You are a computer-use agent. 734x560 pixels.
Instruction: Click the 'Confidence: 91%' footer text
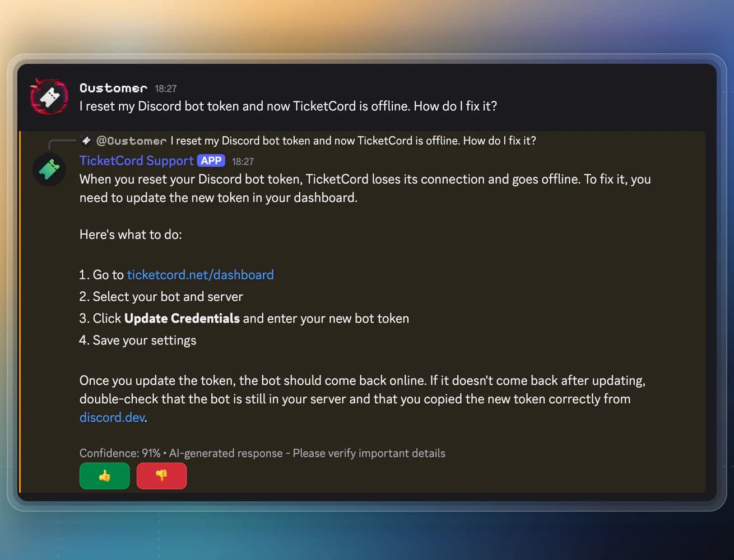click(120, 453)
